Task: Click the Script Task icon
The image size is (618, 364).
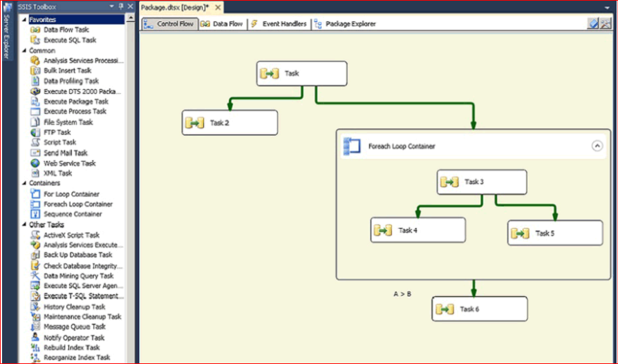Action: [x=36, y=142]
